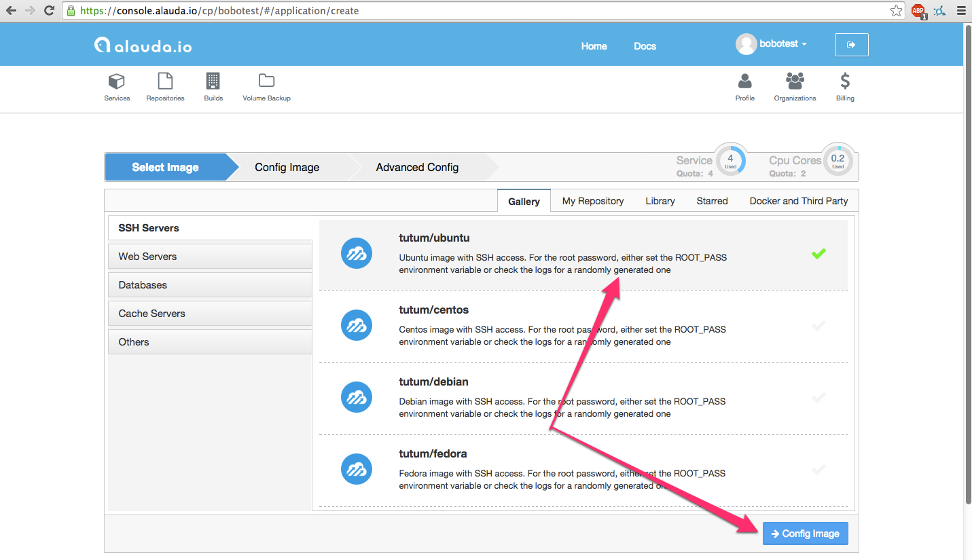Click the 'Quota: 4' service text
Screen dimensions: 972x560
[x=694, y=174]
